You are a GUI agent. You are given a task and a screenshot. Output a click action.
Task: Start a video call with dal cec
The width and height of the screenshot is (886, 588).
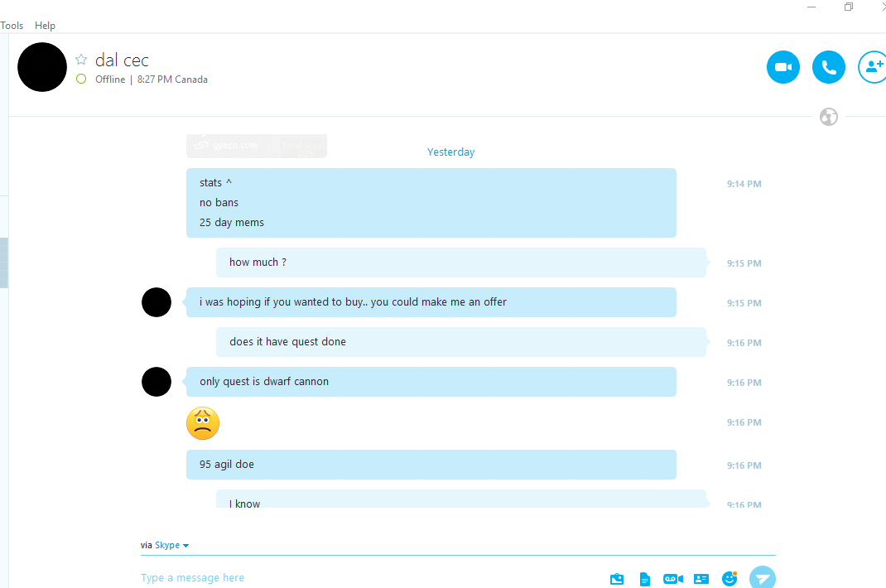[x=783, y=67]
